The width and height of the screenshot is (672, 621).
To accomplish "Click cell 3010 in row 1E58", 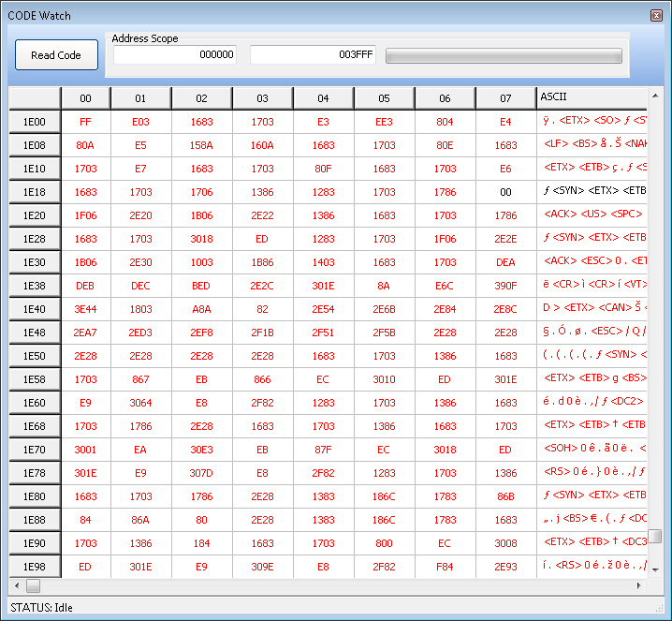I will tap(384, 379).
